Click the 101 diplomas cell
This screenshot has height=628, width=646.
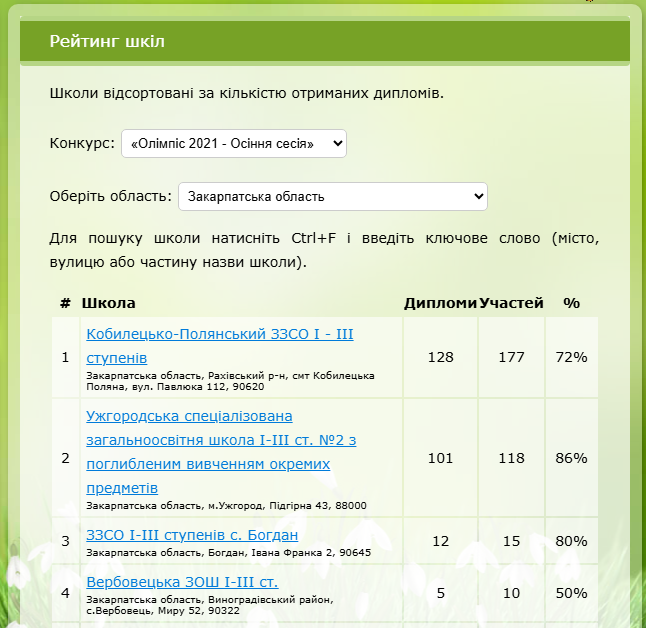point(440,458)
